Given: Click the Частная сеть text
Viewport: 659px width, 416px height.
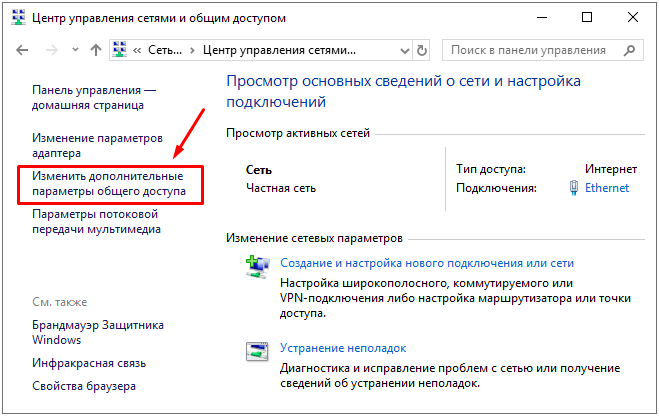Looking at the screenshot, I should pos(281,188).
